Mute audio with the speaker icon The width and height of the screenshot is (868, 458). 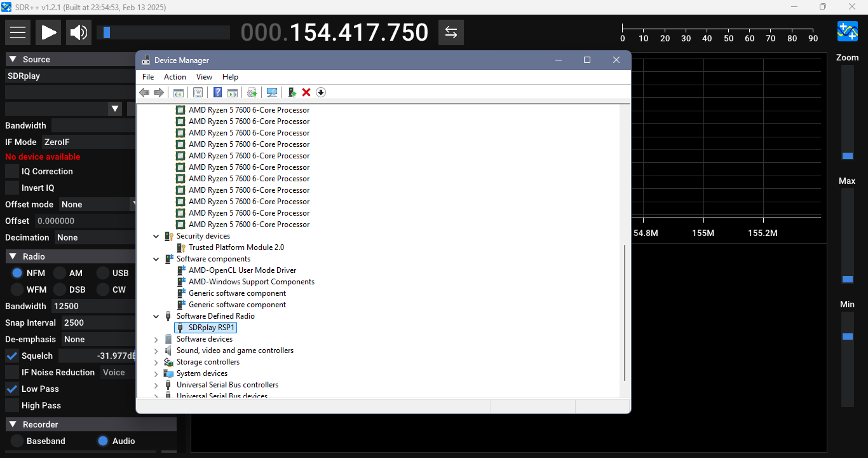click(x=79, y=32)
